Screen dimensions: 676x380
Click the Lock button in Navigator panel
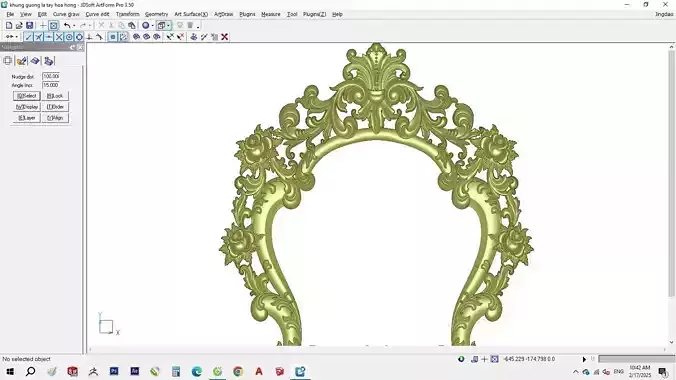[55, 96]
